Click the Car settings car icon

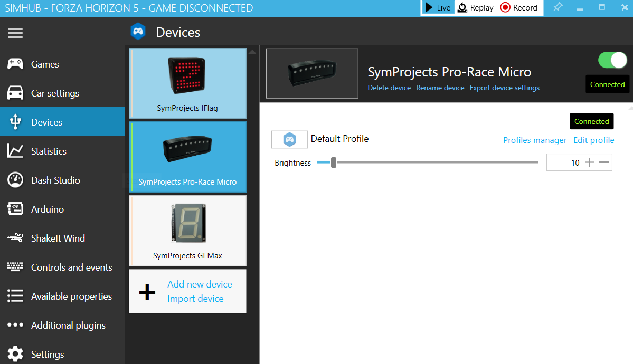point(15,93)
